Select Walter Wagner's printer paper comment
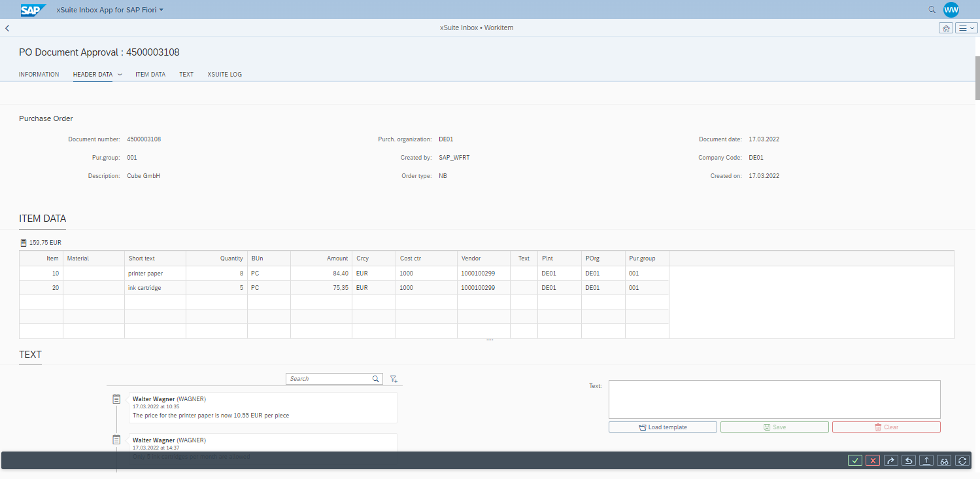Image resolution: width=980 pixels, height=479 pixels. (x=262, y=406)
